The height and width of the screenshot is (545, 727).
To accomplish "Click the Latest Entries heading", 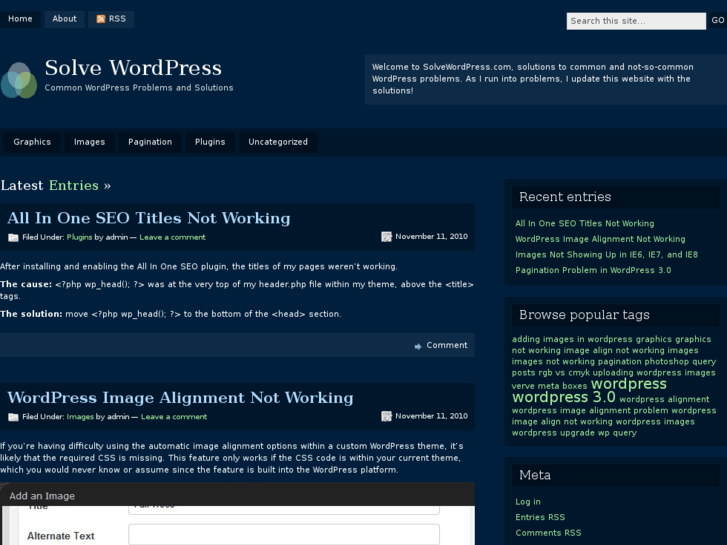I will [56, 186].
